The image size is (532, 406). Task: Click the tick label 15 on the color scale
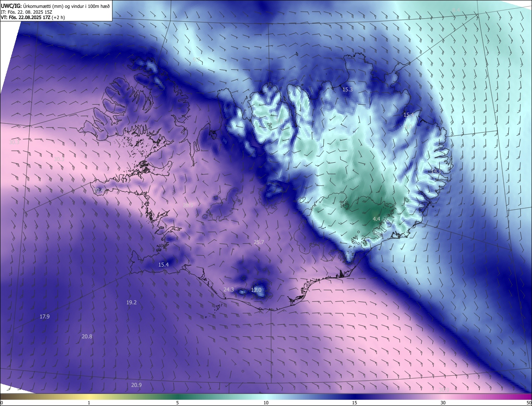click(355, 403)
